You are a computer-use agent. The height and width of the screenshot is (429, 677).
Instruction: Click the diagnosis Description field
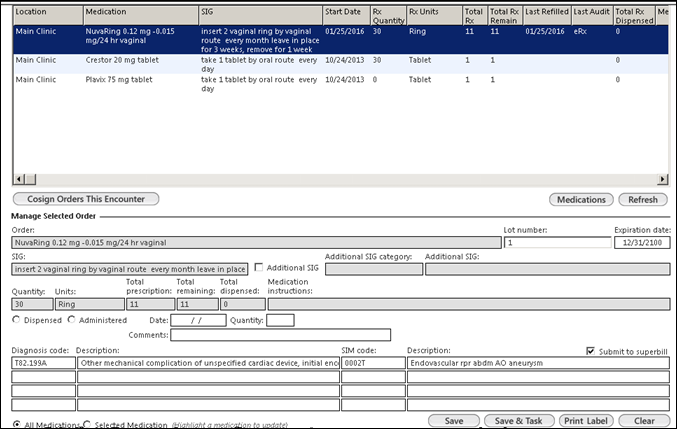209,363
